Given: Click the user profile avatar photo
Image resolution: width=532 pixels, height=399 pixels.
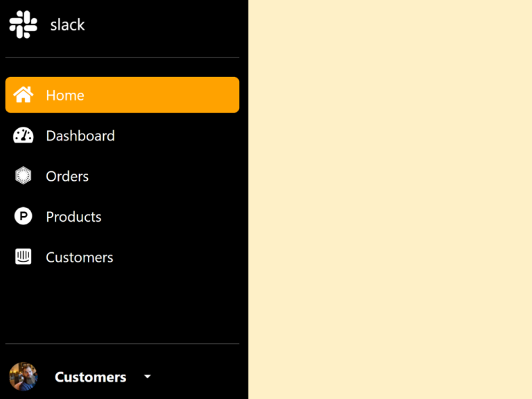Looking at the screenshot, I should point(23,377).
